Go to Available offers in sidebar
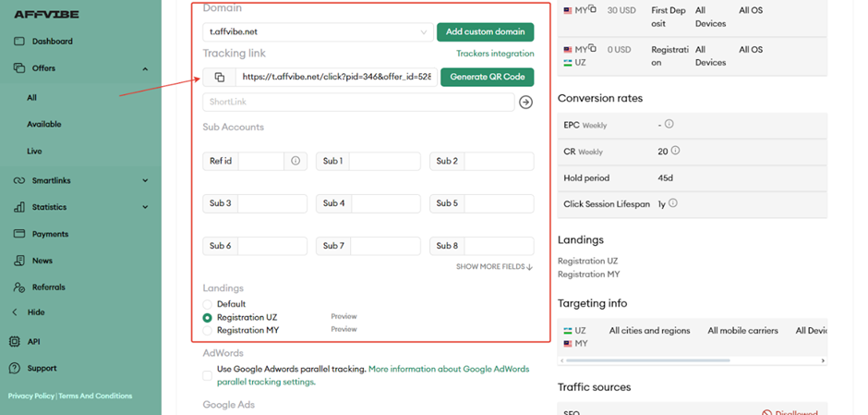 pos(44,124)
